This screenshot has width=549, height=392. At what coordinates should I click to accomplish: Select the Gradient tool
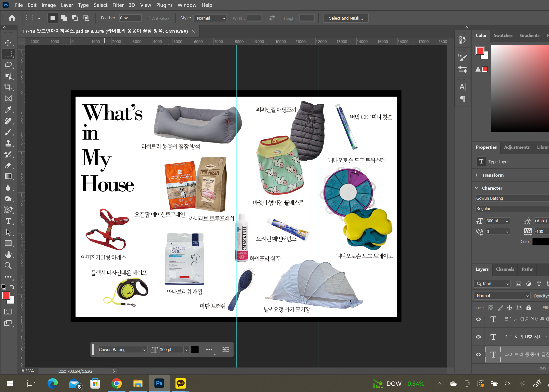(8, 176)
